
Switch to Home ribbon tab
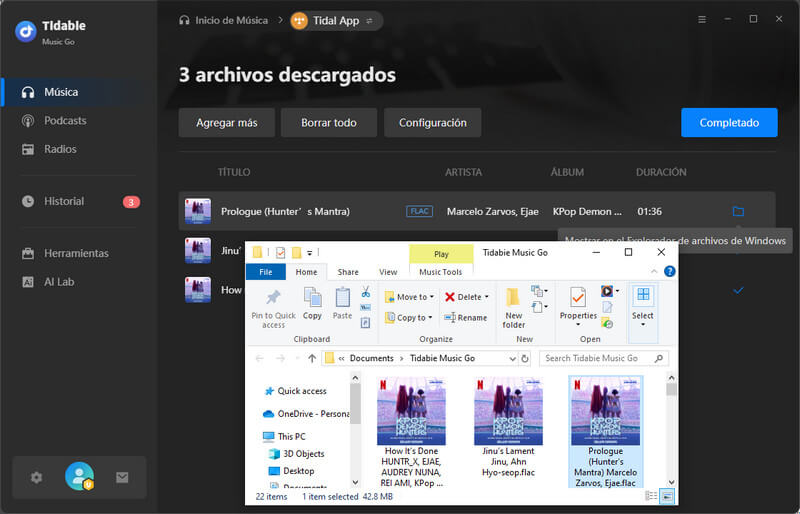306,272
